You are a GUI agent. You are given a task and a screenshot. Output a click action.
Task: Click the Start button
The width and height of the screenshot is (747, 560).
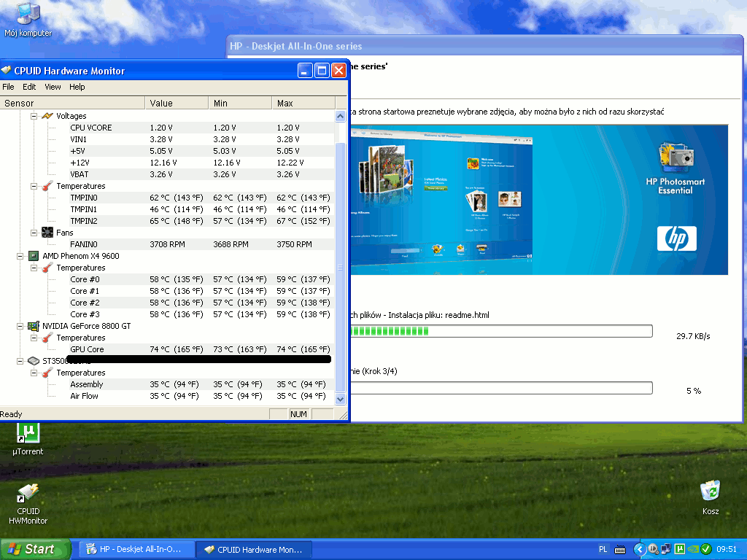coord(35,549)
